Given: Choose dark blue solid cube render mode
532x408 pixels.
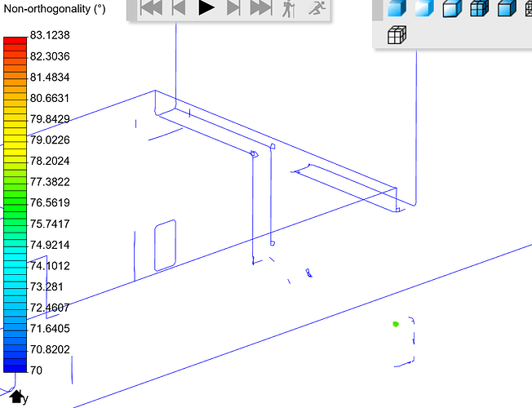Looking at the screenshot, I should [x=397, y=8].
